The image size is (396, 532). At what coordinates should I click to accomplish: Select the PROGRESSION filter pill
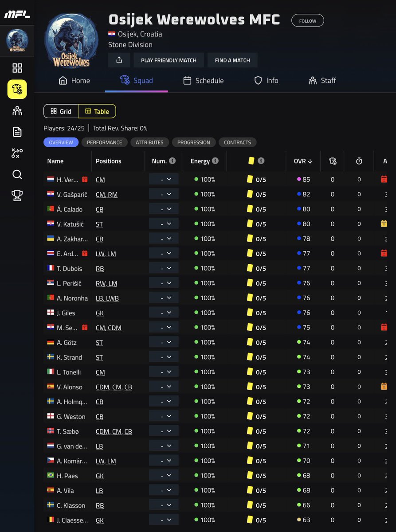[194, 142]
